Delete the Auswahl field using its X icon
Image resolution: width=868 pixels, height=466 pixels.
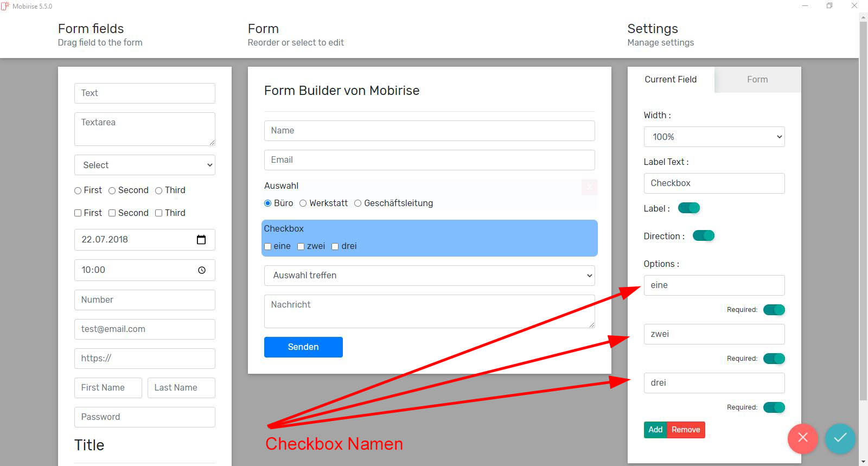[x=589, y=187]
